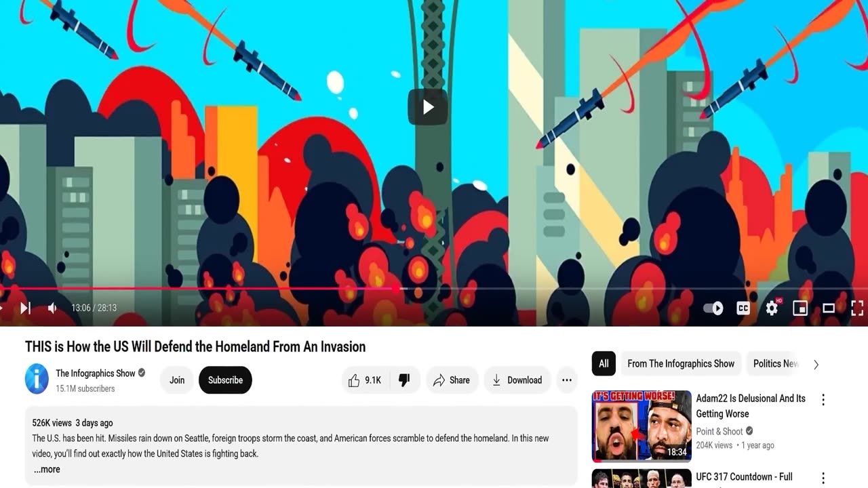
Task: Enter fullscreen mode icon
Action: point(856,308)
